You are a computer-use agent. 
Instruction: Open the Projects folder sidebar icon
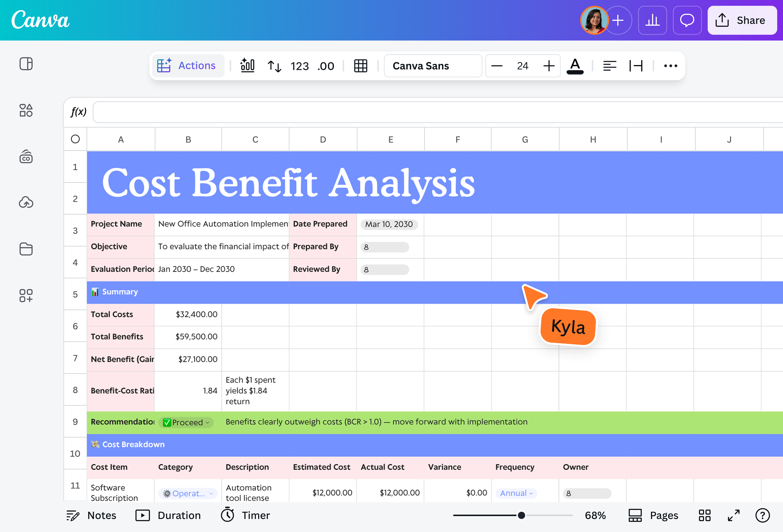(x=26, y=249)
